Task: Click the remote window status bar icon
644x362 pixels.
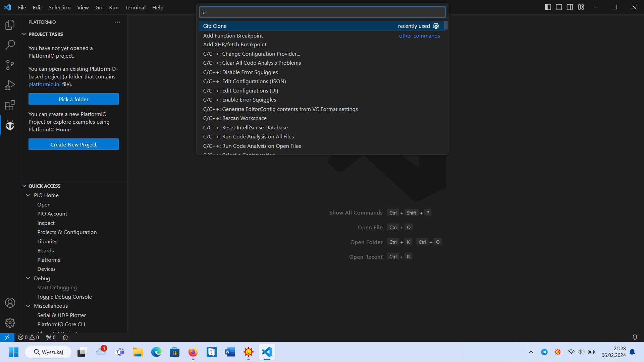Action: click(7, 337)
